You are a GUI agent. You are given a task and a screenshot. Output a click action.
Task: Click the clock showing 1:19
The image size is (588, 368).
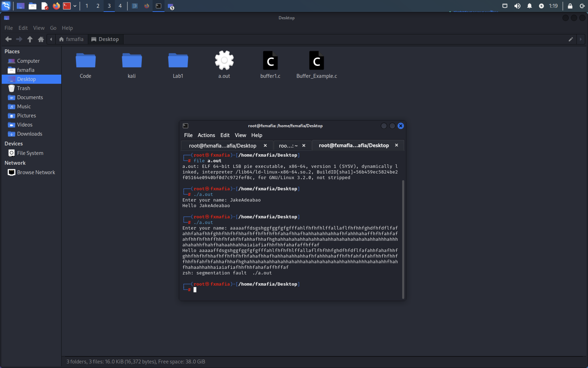(x=553, y=6)
